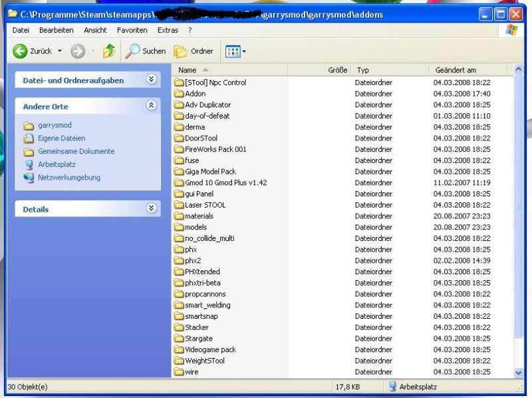Click the 11.02.2007 11:19 date cell
Screen dimensions: 532x398
tap(462, 183)
